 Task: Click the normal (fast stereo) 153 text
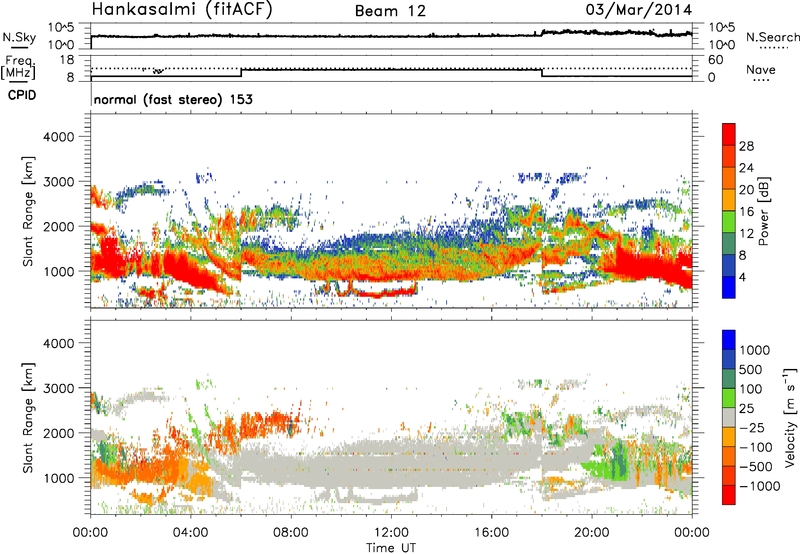173,100
